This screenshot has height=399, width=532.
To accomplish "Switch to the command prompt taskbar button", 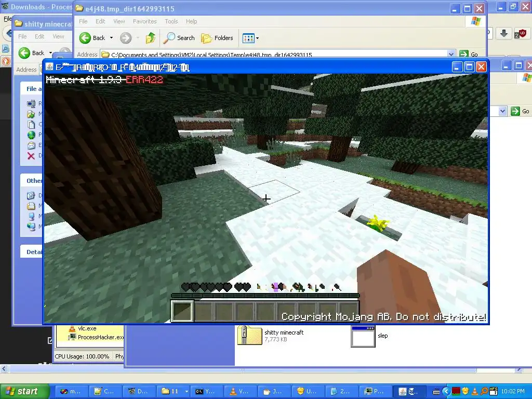I will (206, 391).
